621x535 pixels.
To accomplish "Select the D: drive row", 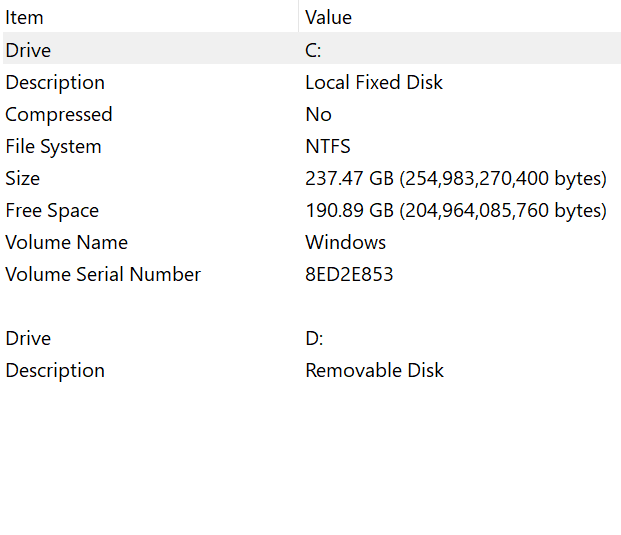I will [x=28, y=338].
